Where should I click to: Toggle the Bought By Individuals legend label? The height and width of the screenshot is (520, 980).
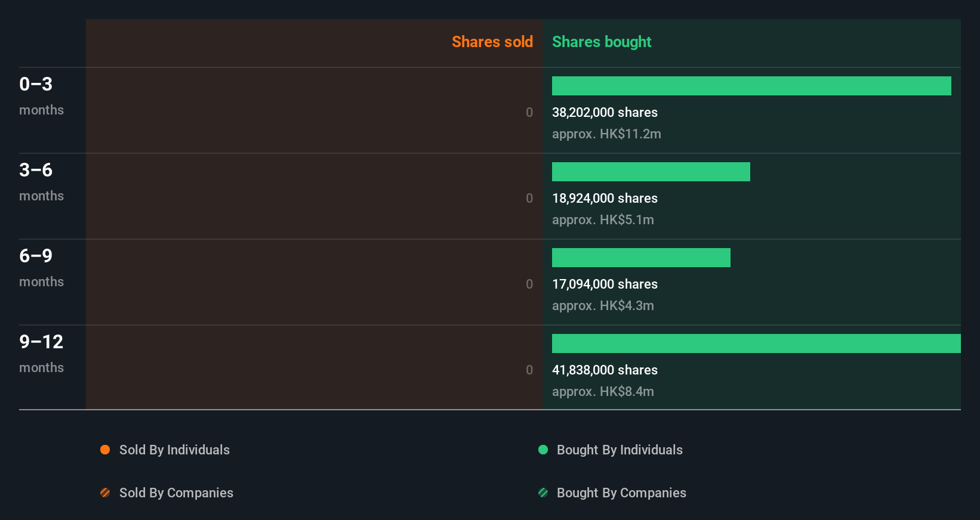(x=620, y=450)
